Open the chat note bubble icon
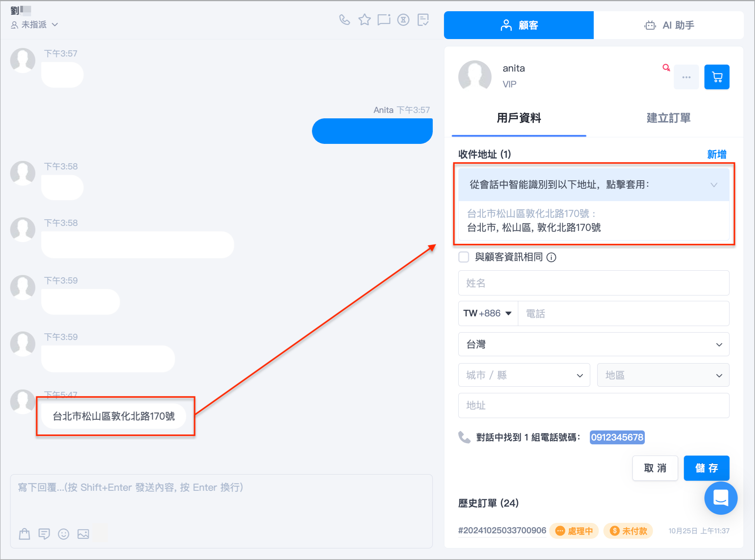The image size is (755, 560). pos(384,20)
